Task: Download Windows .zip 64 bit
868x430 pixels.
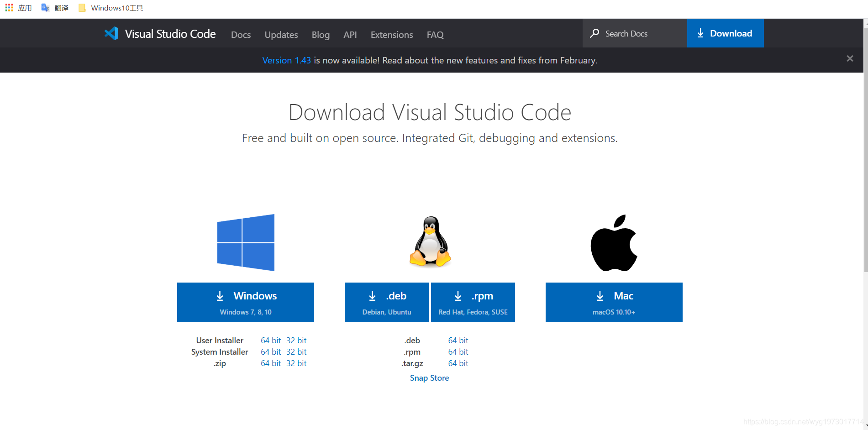Action: pyautogui.click(x=271, y=363)
